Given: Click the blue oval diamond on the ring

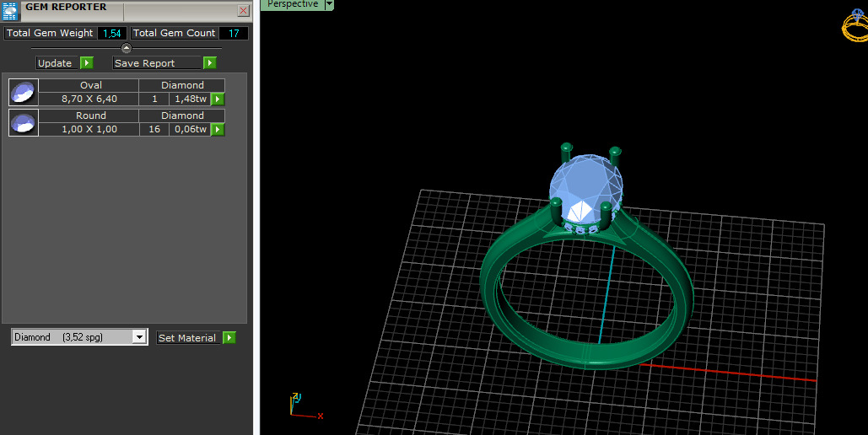Looking at the screenshot, I should point(585,187).
